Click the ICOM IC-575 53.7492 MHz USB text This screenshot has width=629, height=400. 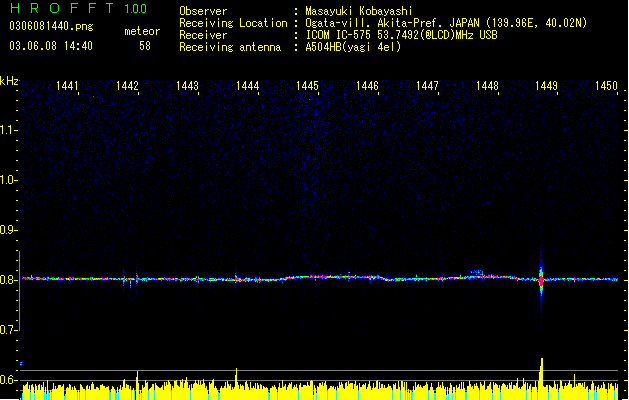[401, 35]
